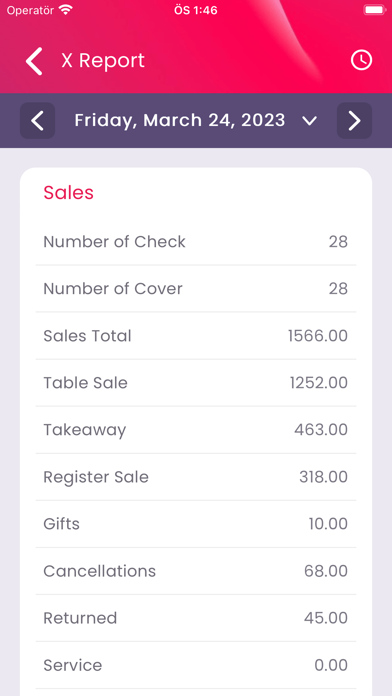Tap the Register Sale row

click(196, 477)
